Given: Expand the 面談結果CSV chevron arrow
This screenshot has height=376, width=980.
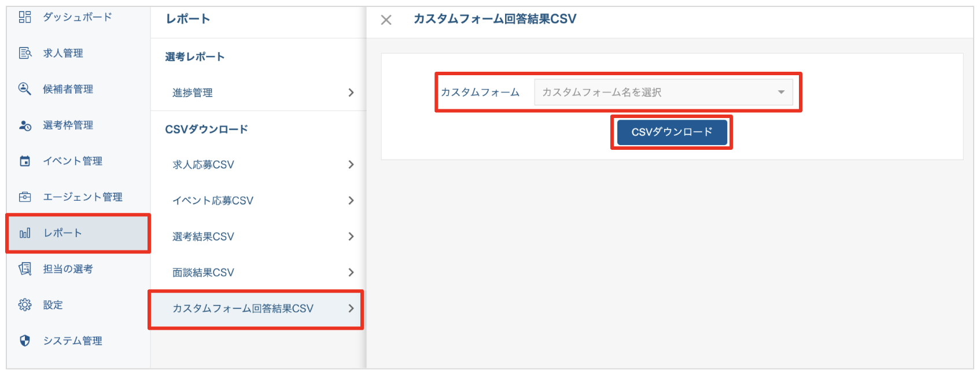Looking at the screenshot, I should pyautogui.click(x=351, y=272).
